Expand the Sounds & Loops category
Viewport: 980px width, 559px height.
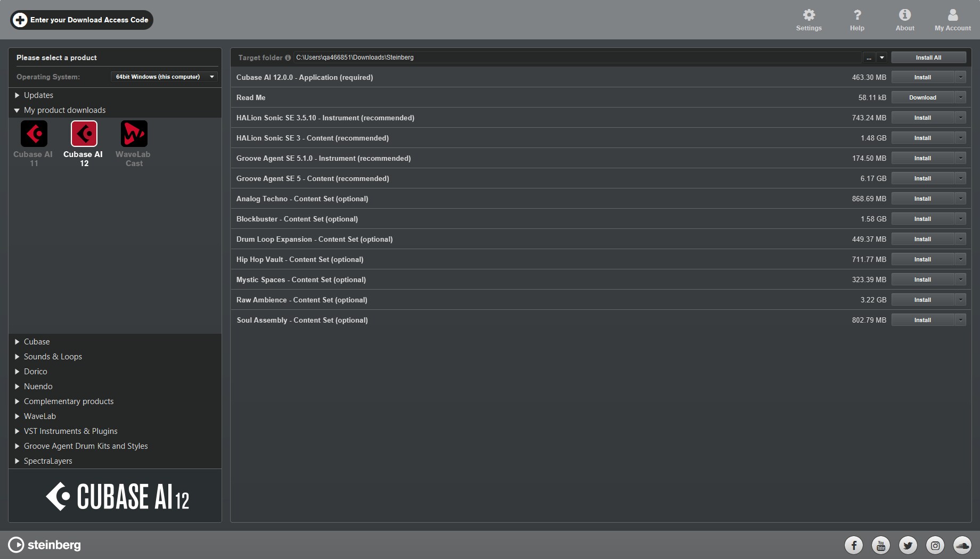(x=53, y=357)
